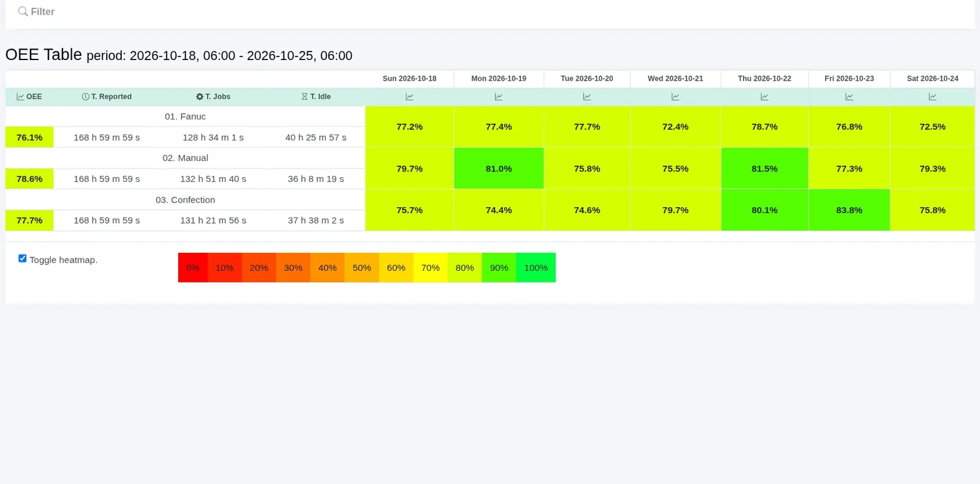Click Confection Tuesday cell 74.6%
Viewport: 980px width, 484px height.
pos(587,210)
